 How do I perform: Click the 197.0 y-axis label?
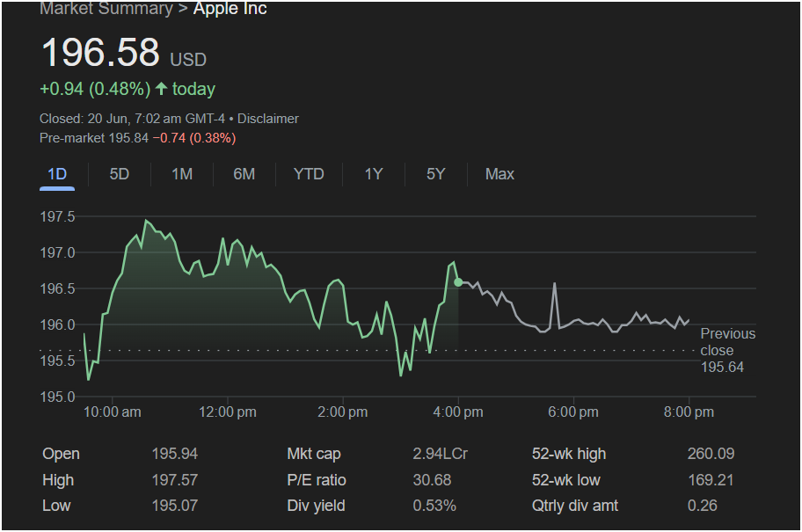pyautogui.click(x=57, y=252)
